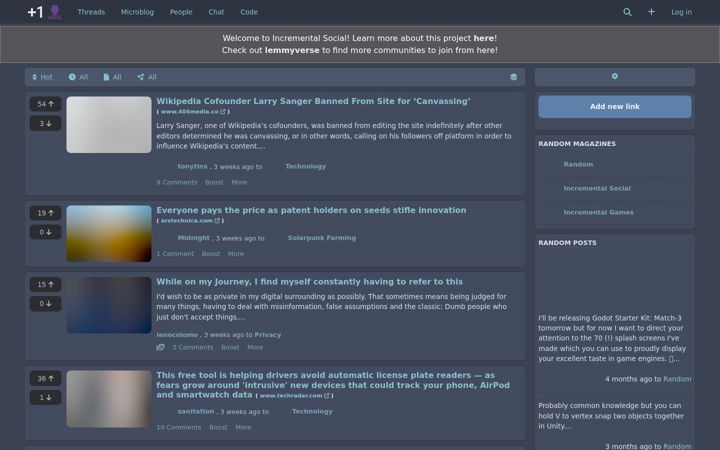
Task: Expand More options on journey post
Action: 255,348
